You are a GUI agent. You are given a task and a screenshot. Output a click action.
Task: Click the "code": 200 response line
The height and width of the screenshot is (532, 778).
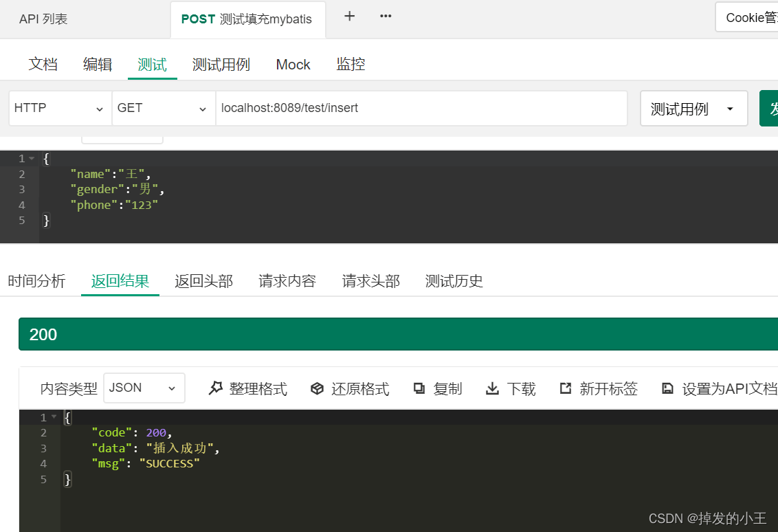132,433
